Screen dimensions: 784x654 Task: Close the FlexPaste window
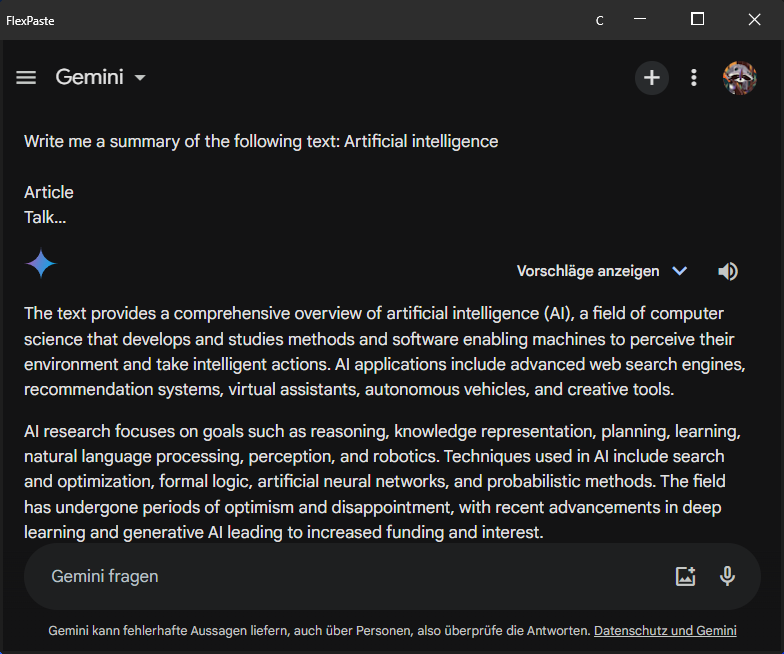coord(754,19)
